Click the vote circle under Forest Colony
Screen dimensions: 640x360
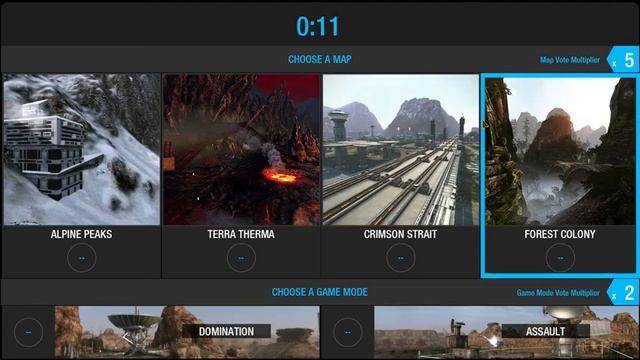click(560, 258)
